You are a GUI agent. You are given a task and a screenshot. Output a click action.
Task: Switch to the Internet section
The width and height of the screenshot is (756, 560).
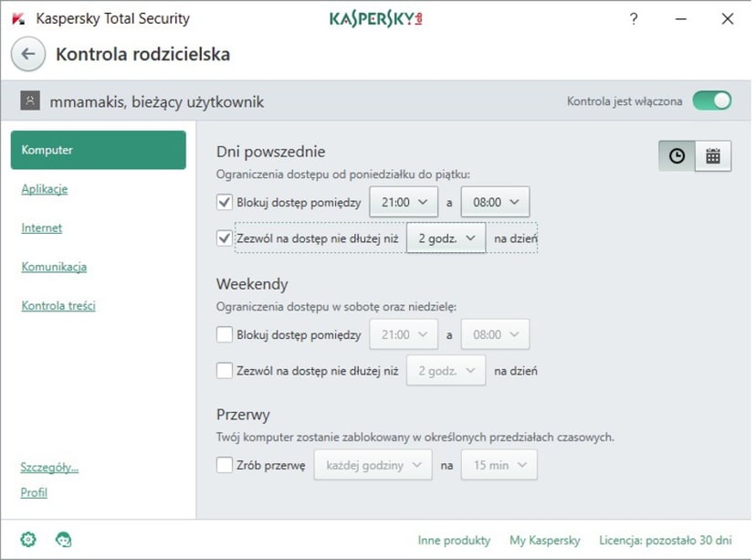click(x=41, y=227)
